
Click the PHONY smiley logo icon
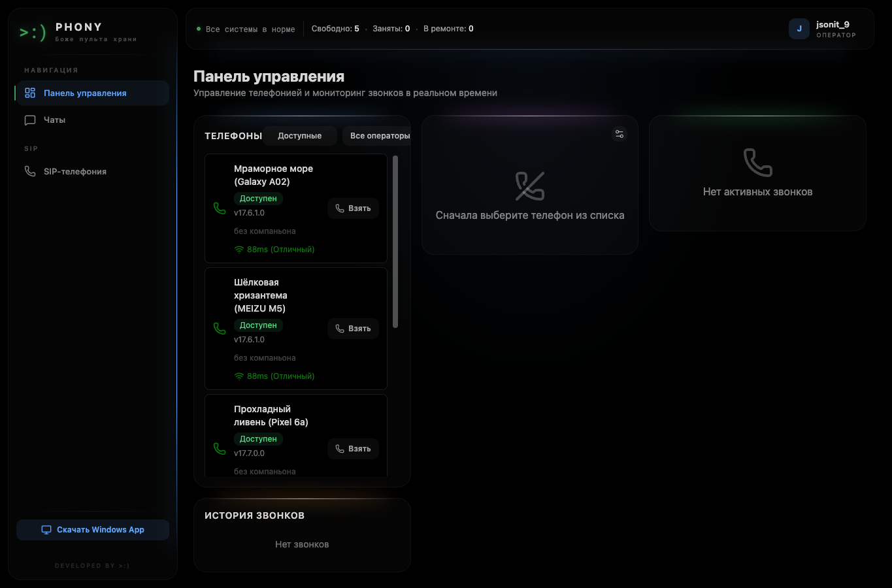[33, 32]
